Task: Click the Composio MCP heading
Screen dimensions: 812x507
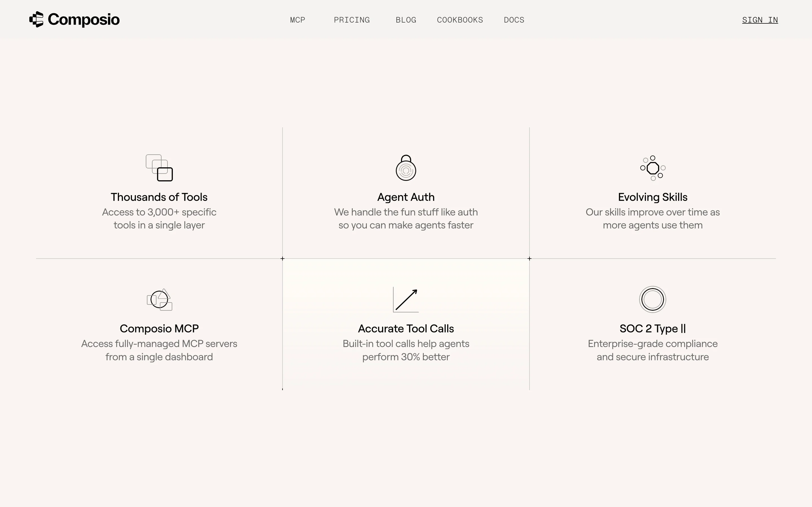Action: tap(159, 329)
